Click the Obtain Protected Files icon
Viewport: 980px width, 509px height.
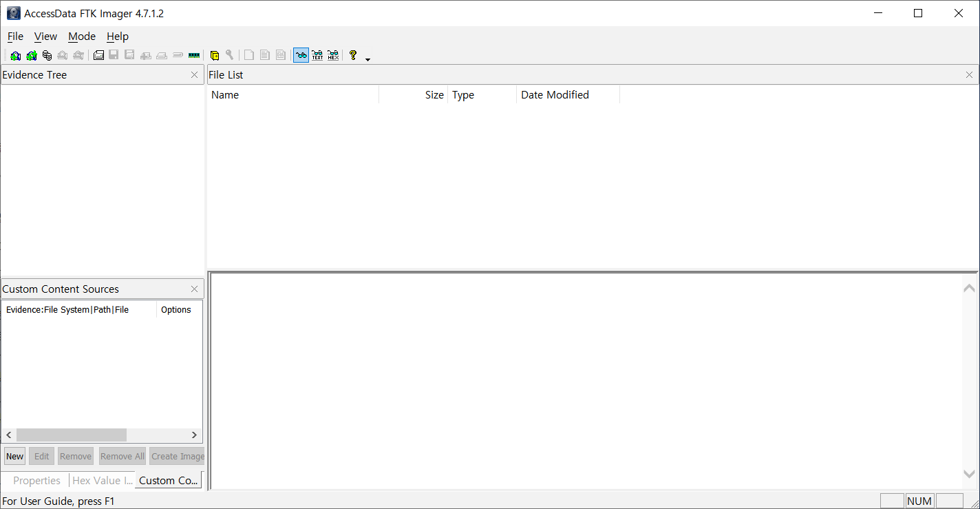pos(214,56)
